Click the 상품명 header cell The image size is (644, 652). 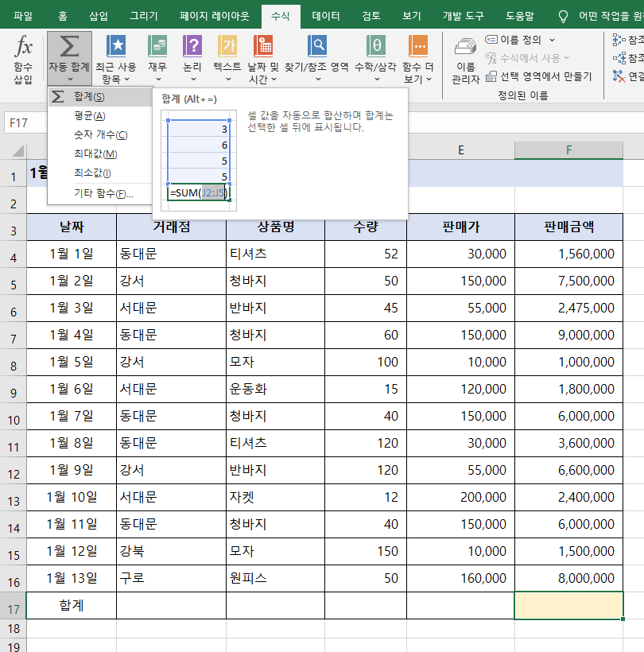click(276, 227)
